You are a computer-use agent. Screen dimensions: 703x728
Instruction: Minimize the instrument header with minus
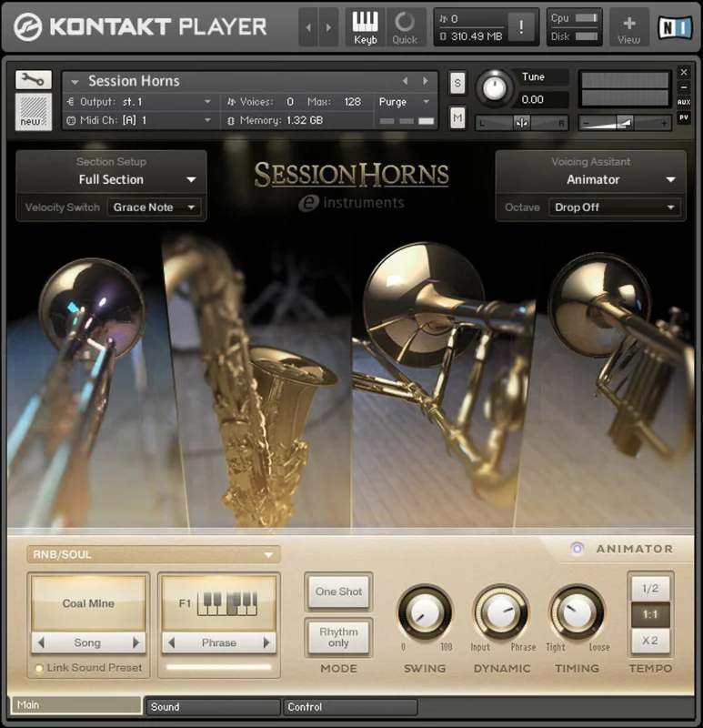pos(684,86)
